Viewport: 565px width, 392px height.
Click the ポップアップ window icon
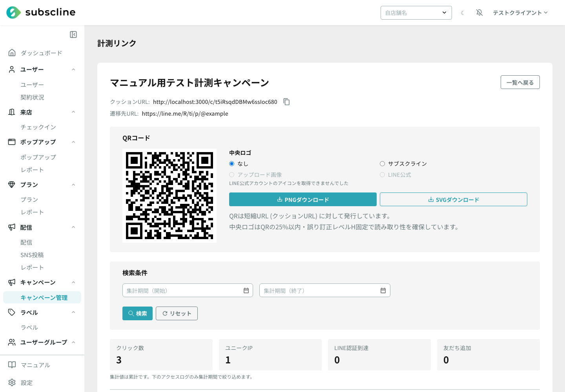pyautogui.click(x=12, y=142)
